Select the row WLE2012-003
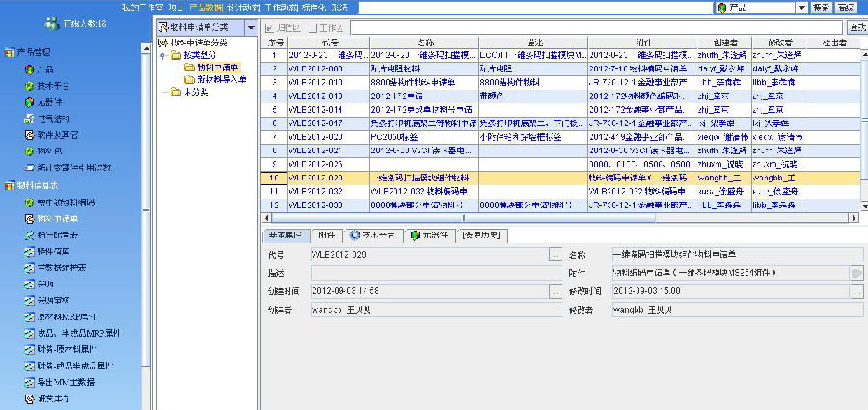 point(560,68)
